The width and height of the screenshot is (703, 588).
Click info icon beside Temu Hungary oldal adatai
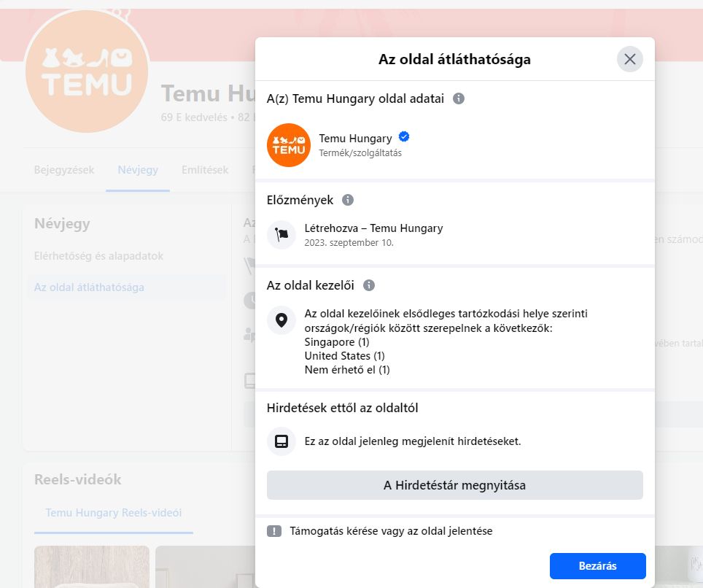pyautogui.click(x=458, y=98)
